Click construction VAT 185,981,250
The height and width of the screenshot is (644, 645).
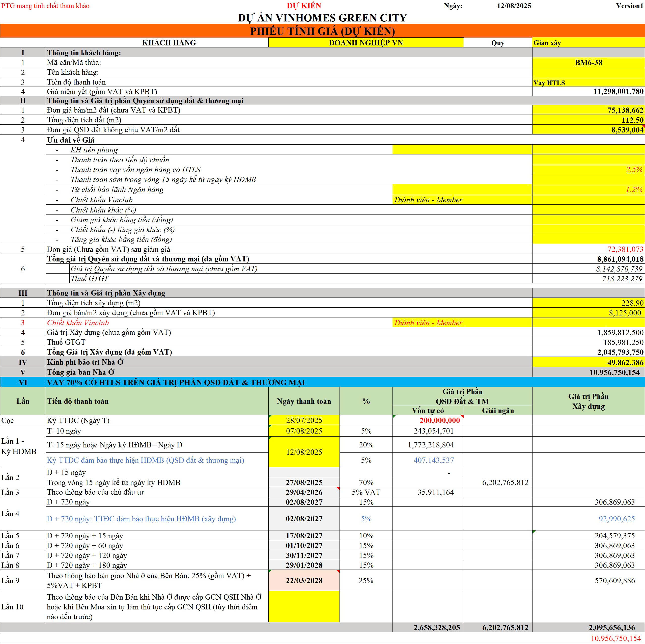coord(623,342)
